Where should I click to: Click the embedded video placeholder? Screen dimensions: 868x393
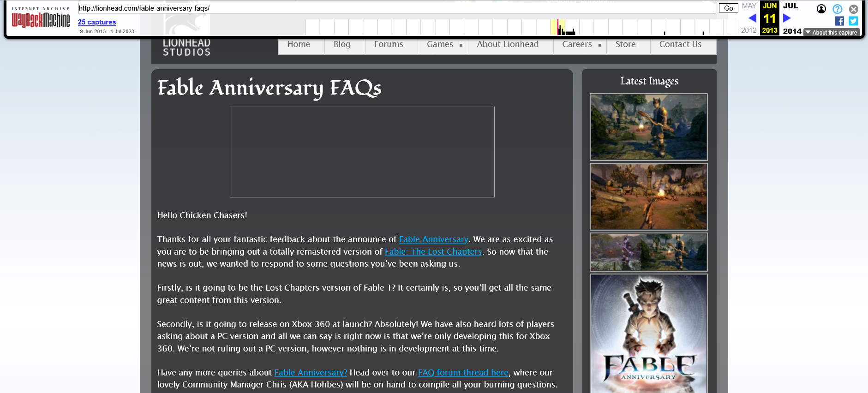click(362, 152)
